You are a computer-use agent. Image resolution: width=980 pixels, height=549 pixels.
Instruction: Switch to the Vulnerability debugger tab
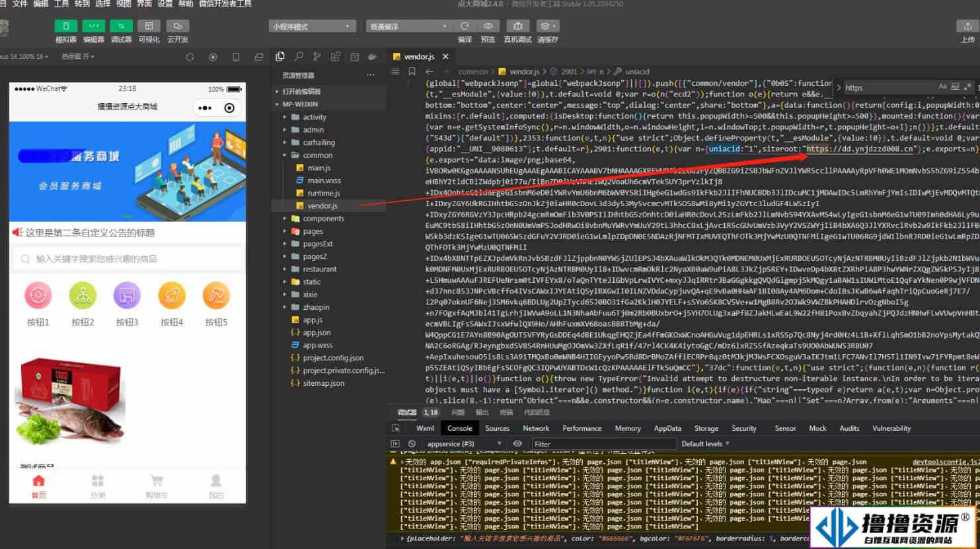[x=891, y=428]
